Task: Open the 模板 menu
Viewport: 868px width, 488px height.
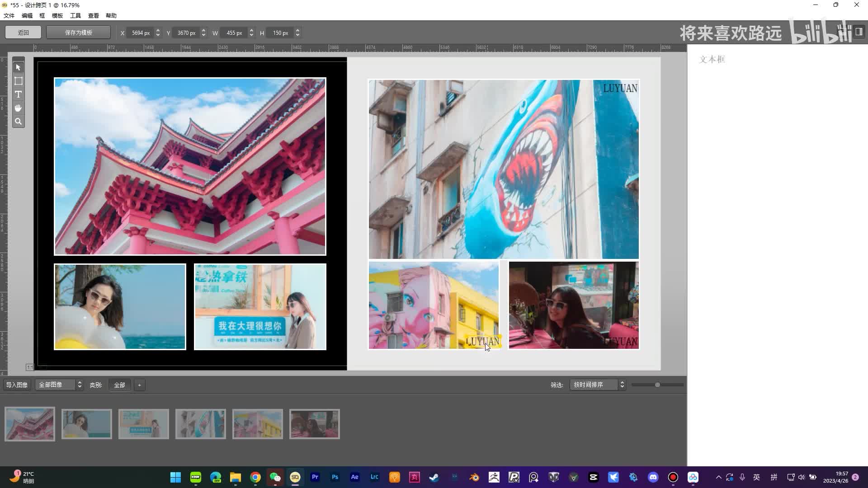Action: point(57,15)
